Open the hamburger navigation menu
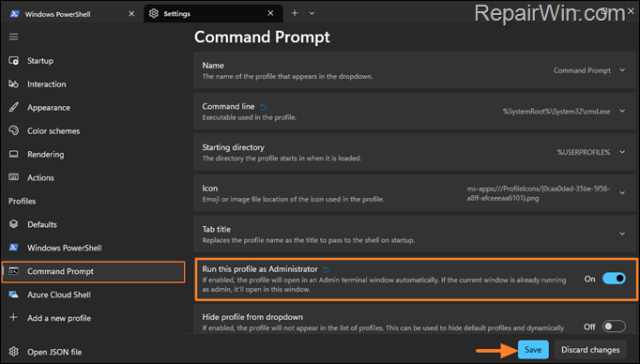 point(13,38)
